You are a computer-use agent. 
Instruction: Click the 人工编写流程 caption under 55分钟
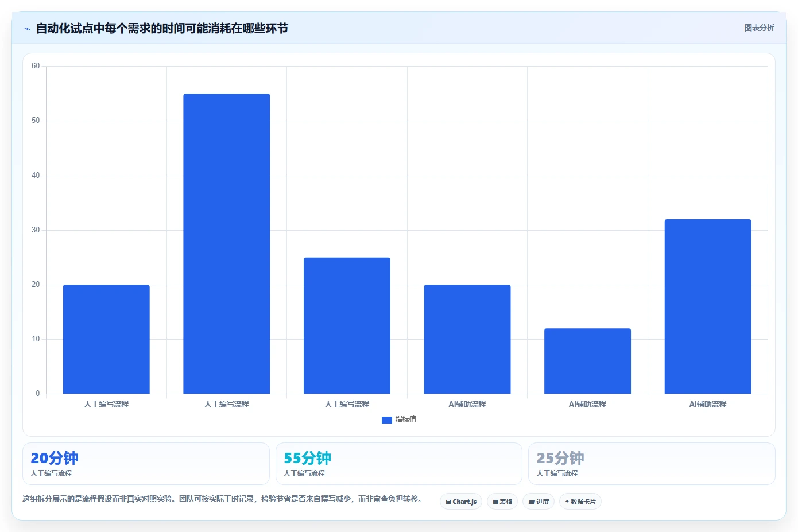(304, 473)
